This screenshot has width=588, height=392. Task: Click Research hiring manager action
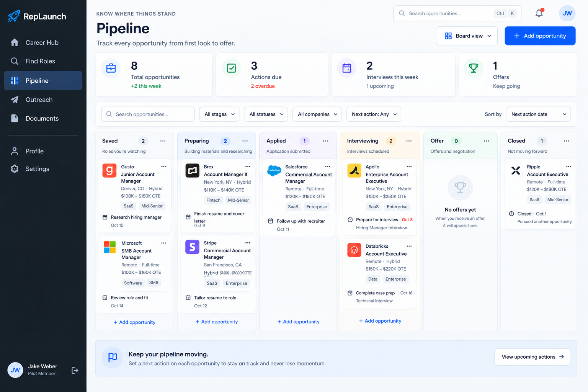(x=136, y=217)
